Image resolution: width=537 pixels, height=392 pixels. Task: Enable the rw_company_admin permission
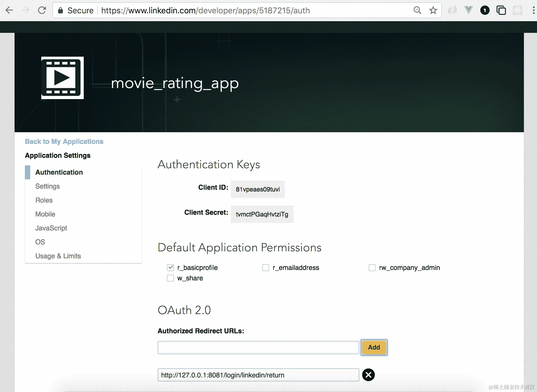(372, 267)
